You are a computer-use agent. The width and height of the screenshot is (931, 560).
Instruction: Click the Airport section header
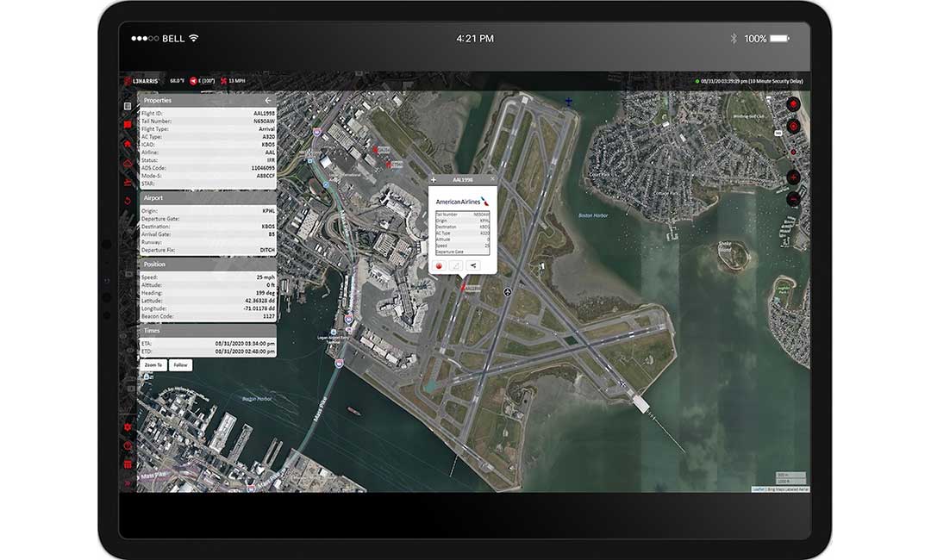(x=207, y=197)
